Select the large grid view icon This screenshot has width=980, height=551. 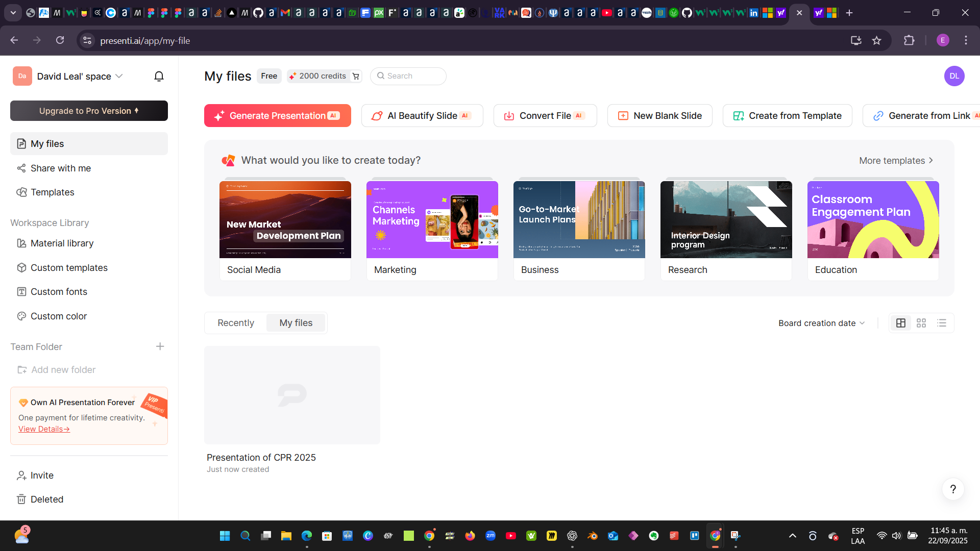point(901,323)
